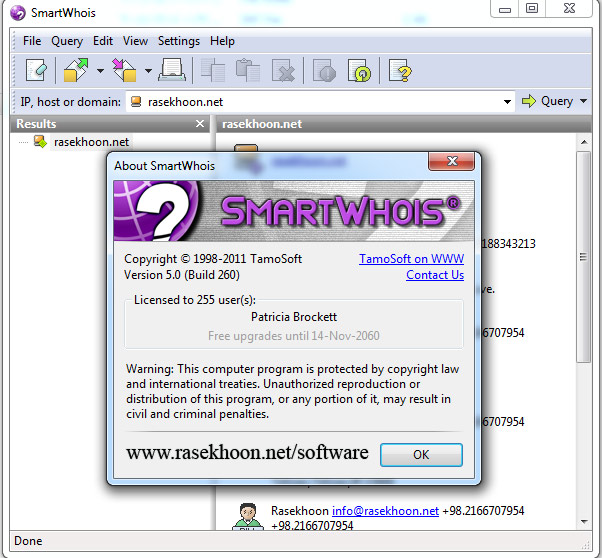The width and height of the screenshot is (602, 558).
Task: Close the About SmartWhois dialog
Action: (x=452, y=161)
